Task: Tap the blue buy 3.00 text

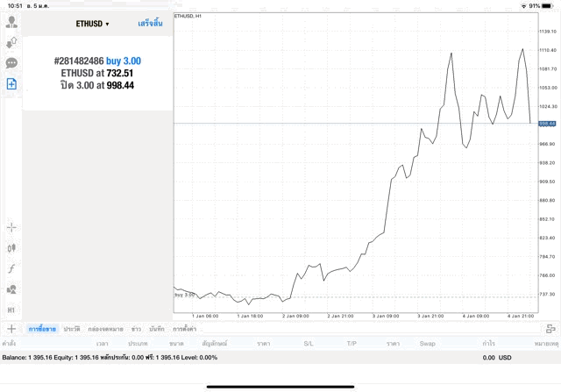Action: pyautogui.click(x=124, y=61)
